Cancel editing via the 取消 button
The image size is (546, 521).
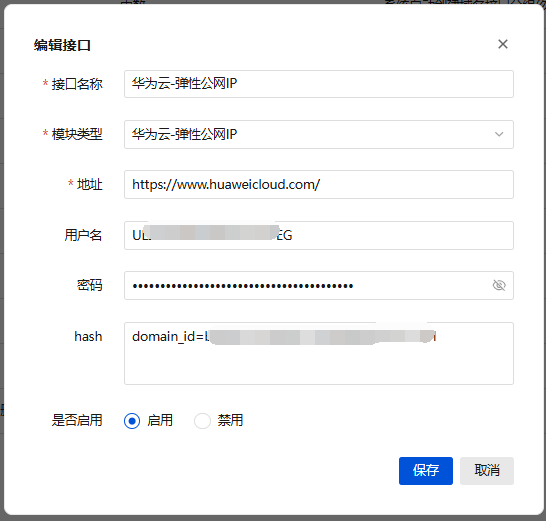tap(486, 471)
